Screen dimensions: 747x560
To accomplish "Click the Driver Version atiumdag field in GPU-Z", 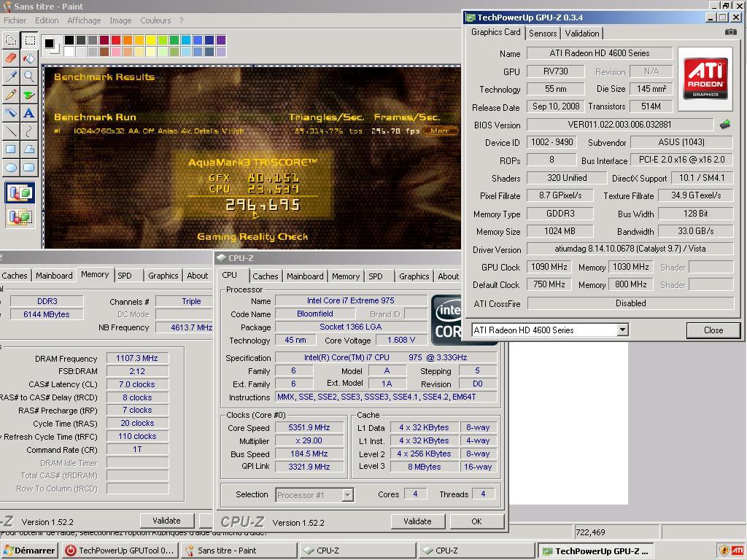I will click(630, 249).
